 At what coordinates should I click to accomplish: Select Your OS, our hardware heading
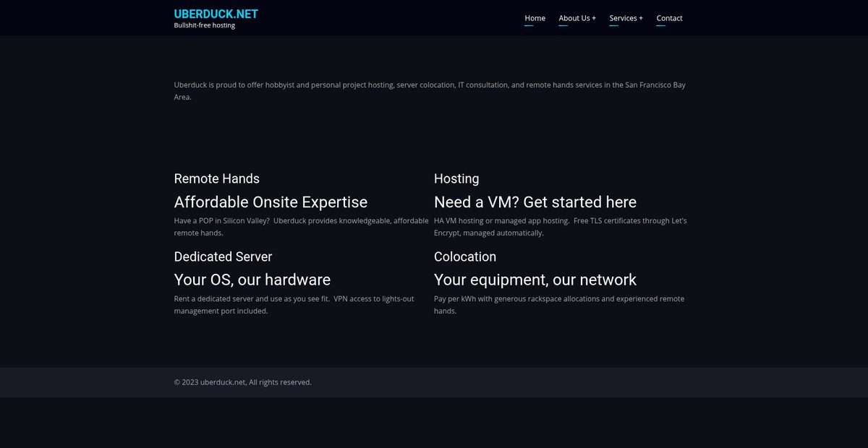(252, 280)
